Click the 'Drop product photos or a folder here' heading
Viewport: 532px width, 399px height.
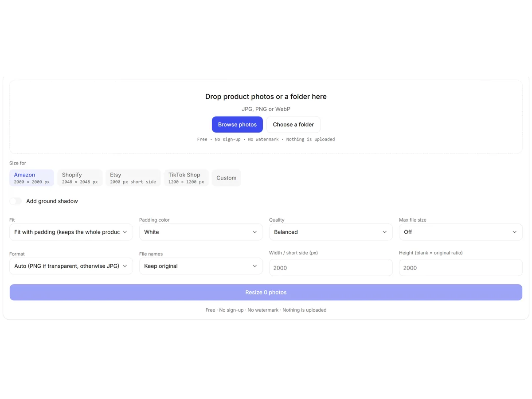[x=266, y=97]
